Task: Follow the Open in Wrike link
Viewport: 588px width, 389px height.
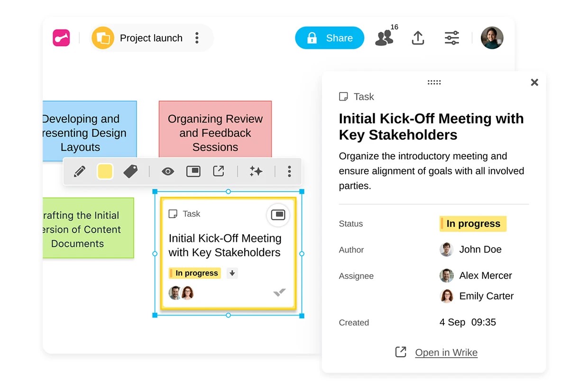Action: (446, 352)
